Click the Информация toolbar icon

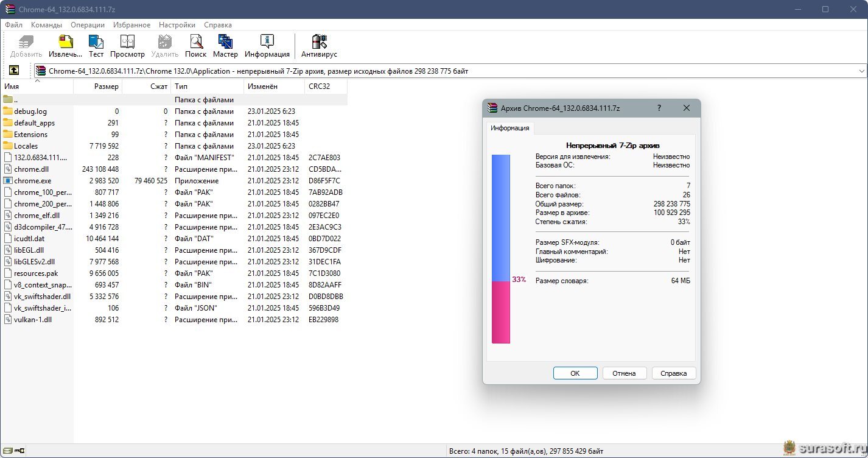[267, 41]
